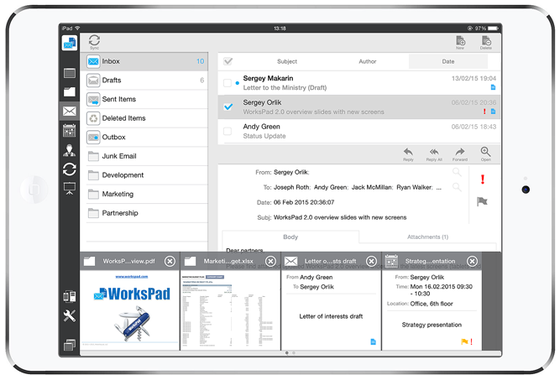Reply to the selected email
The height and width of the screenshot is (380, 560).
[408, 154]
